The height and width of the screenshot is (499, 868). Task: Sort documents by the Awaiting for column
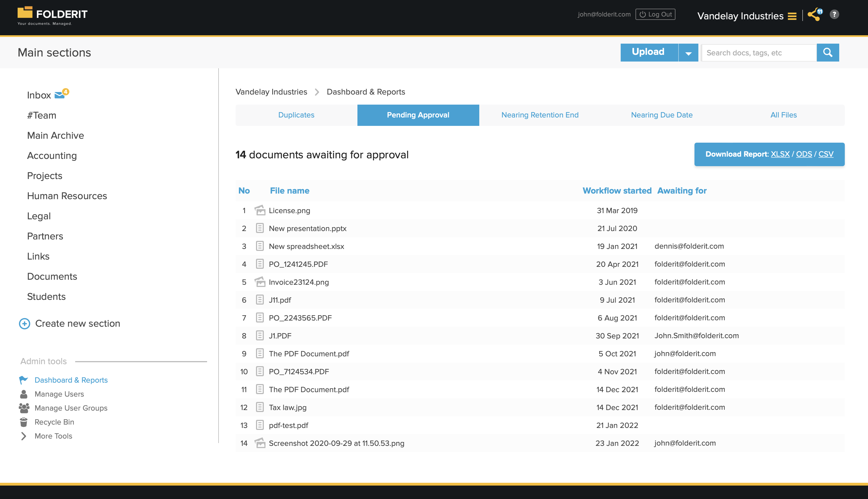coord(682,190)
